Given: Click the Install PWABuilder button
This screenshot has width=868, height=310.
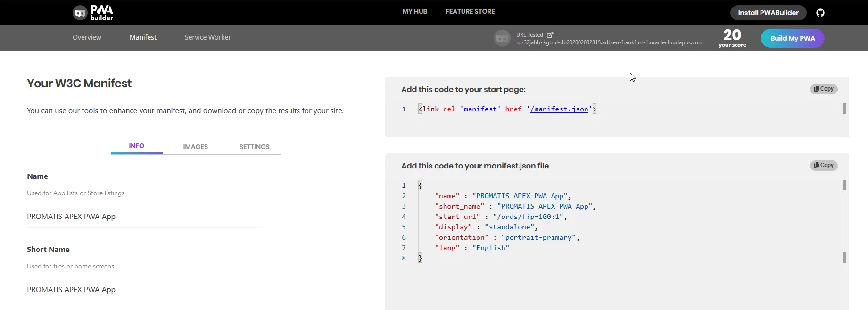Looking at the screenshot, I should coord(769,13).
